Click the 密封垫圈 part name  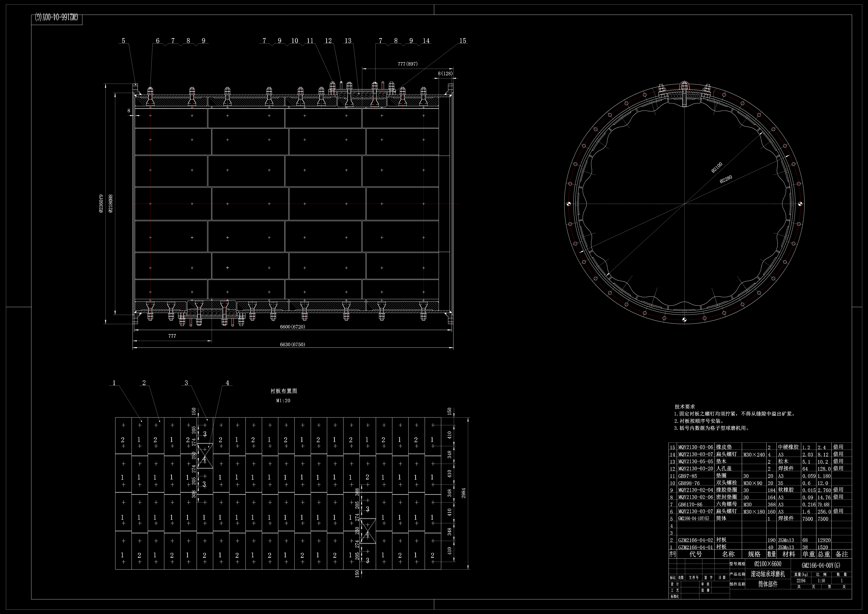[x=727, y=497]
